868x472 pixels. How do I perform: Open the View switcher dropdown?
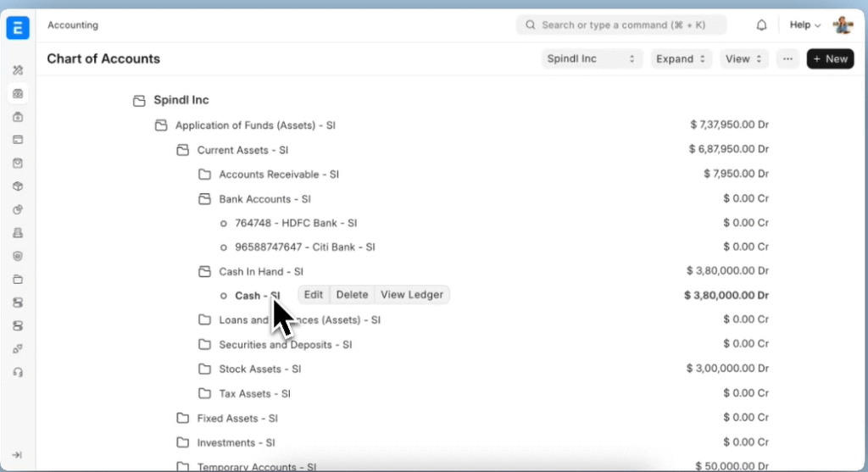[x=744, y=59]
